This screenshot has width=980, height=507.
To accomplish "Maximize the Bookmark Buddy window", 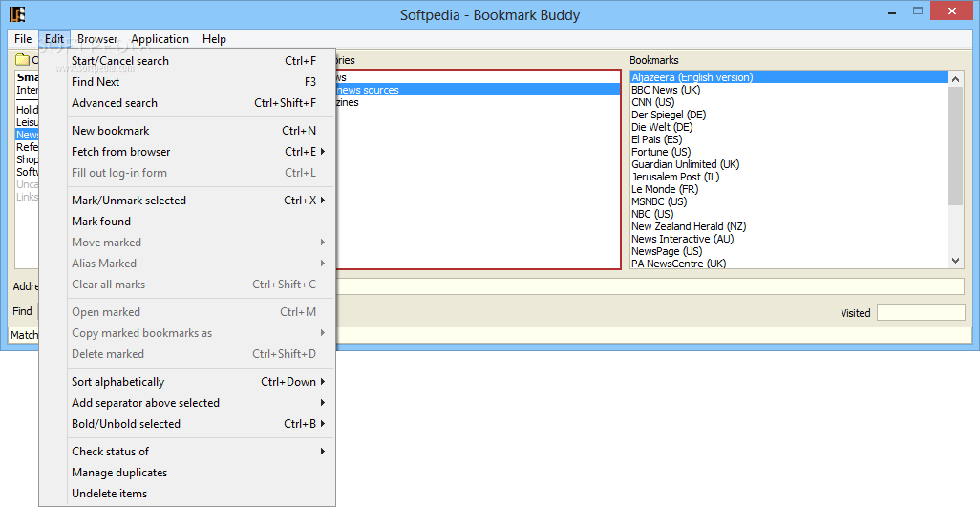I will (x=918, y=11).
